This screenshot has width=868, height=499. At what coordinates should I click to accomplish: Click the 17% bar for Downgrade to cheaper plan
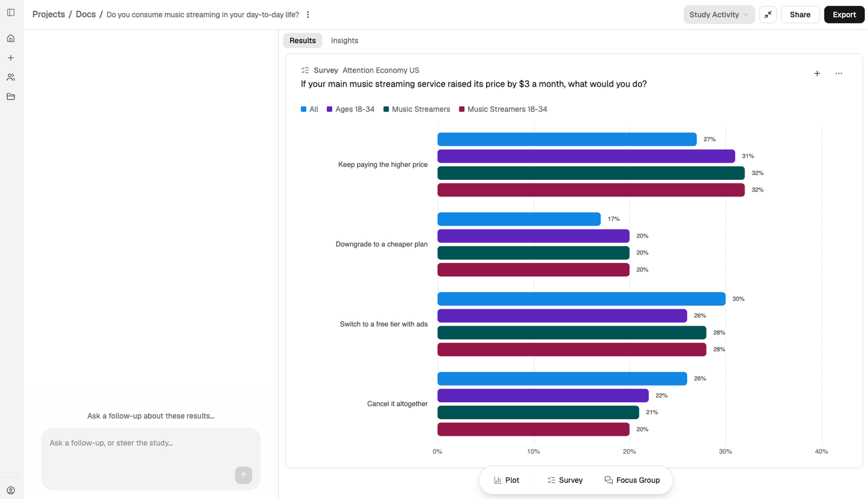[519, 219]
